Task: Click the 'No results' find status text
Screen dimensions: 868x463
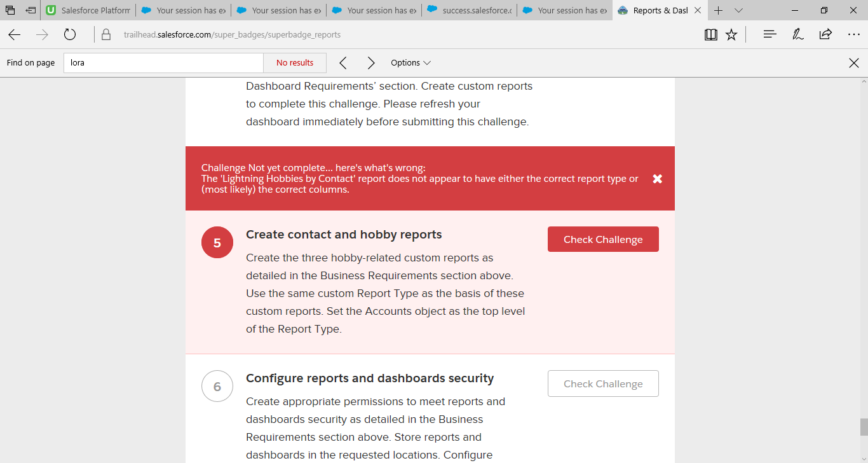Action: tap(295, 63)
